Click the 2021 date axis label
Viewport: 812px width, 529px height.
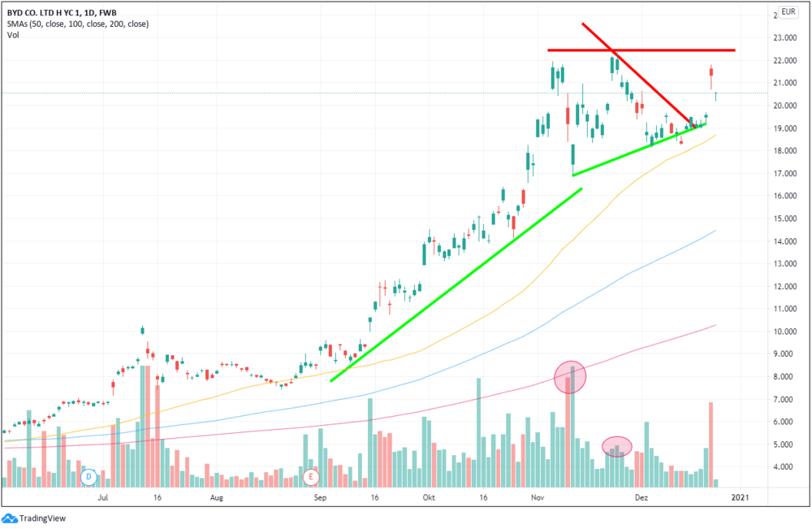click(740, 498)
